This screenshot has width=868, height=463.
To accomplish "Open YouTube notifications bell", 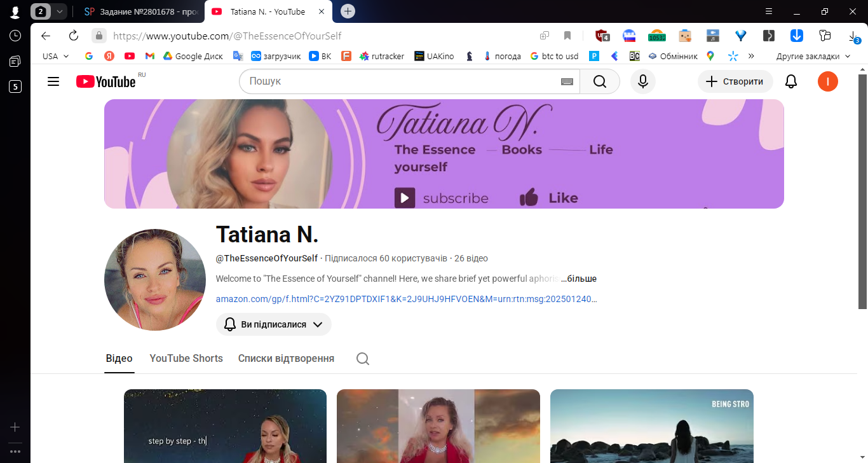I will coord(791,81).
